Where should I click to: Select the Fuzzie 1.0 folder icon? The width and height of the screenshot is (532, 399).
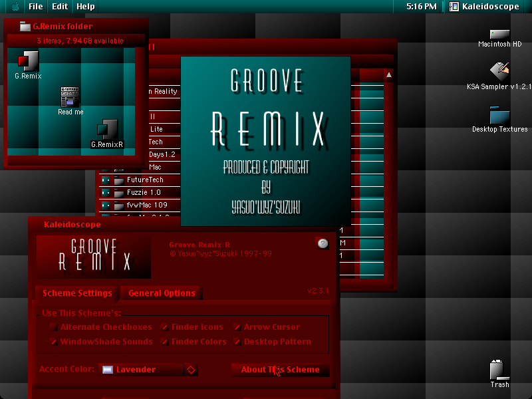click(118, 193)
